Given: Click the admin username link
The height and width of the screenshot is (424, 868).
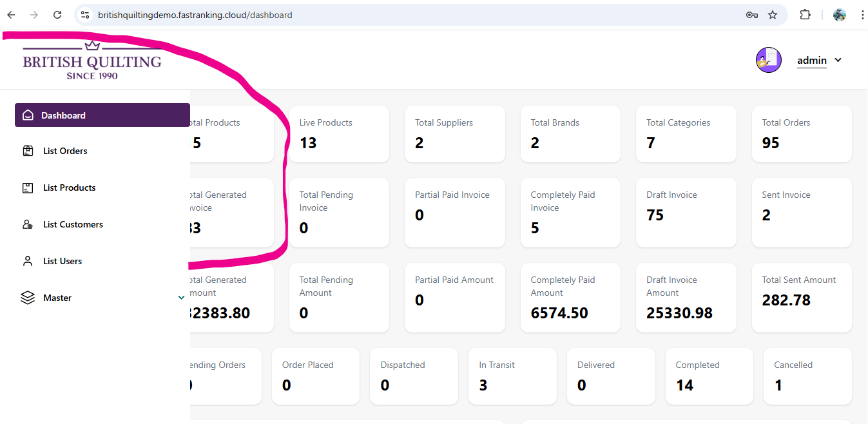Looking at the screenshot, I should tap(811, 61).
